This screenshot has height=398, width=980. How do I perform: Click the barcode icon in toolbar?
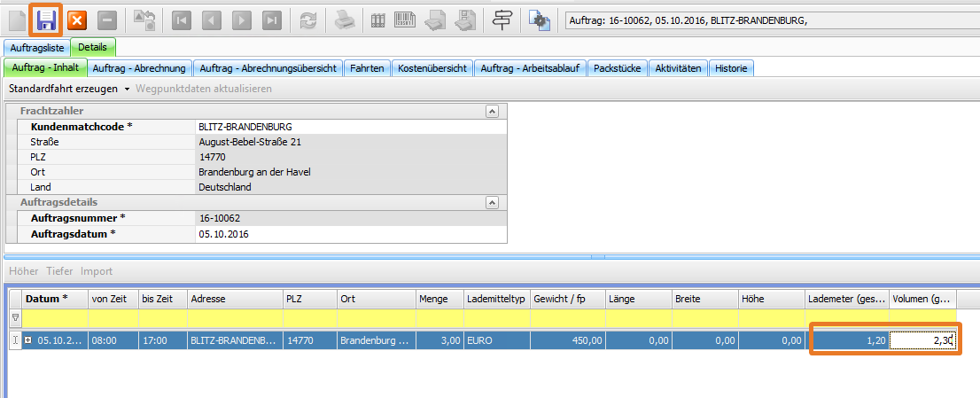(405, 20)
